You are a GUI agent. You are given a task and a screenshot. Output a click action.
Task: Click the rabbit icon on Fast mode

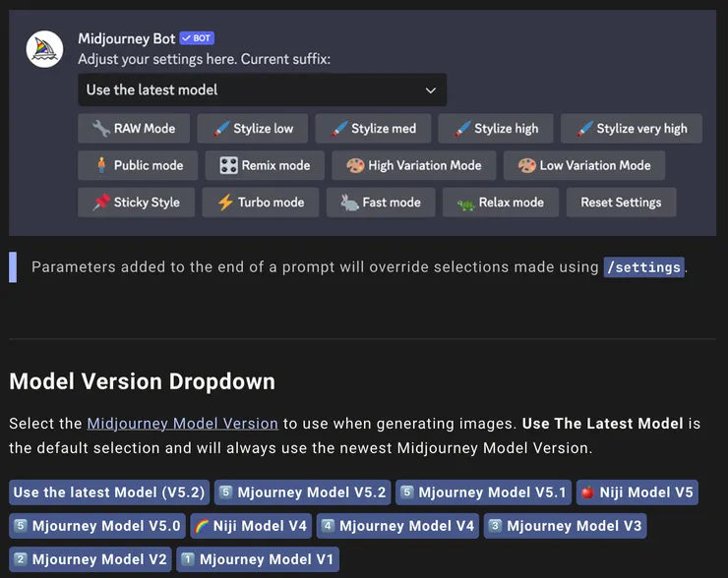pyautogui.click(x=349, y=202)
